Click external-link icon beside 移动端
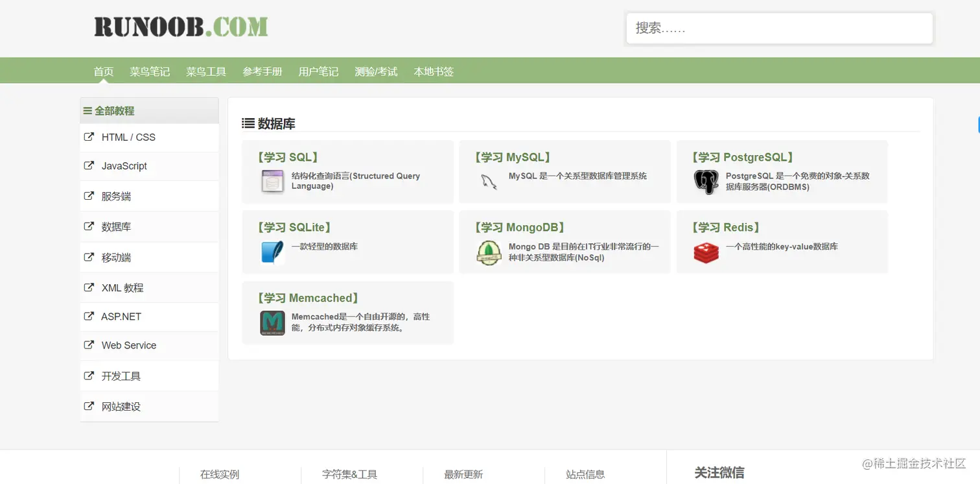Image resolution: width=980 pixels, height=484 pixels. [89, 257]
